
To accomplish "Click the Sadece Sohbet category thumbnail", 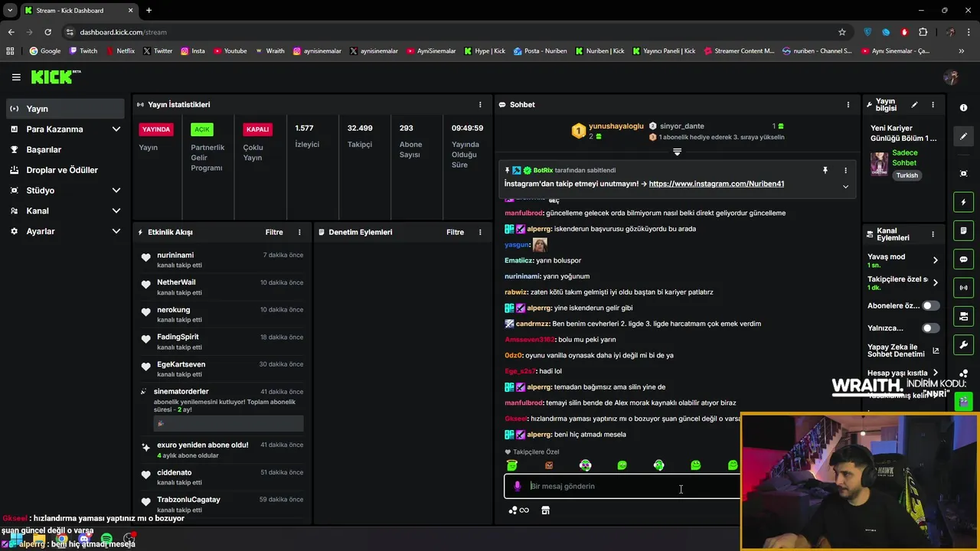I will (879, 163).
